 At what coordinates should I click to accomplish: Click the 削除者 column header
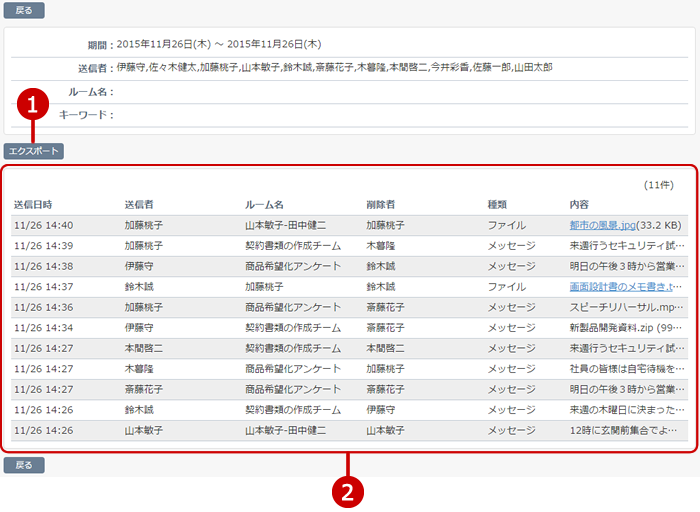(x=380, y=205)
